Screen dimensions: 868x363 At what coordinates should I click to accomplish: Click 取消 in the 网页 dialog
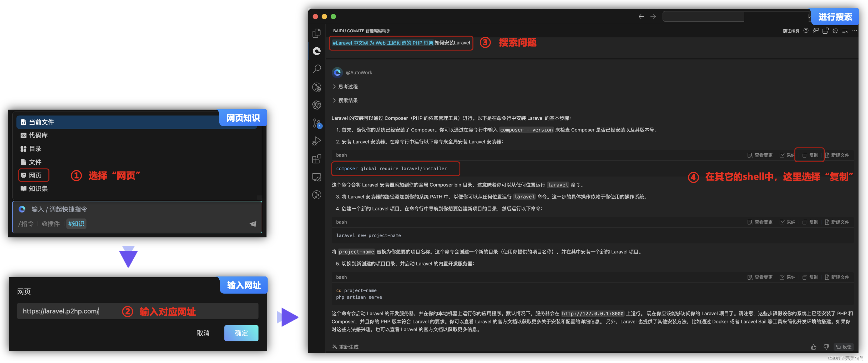203,333
